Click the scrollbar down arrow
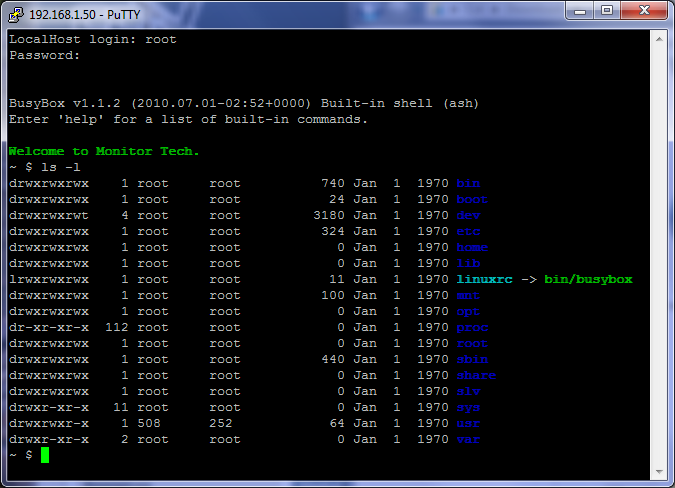 [x=659, y=472]
